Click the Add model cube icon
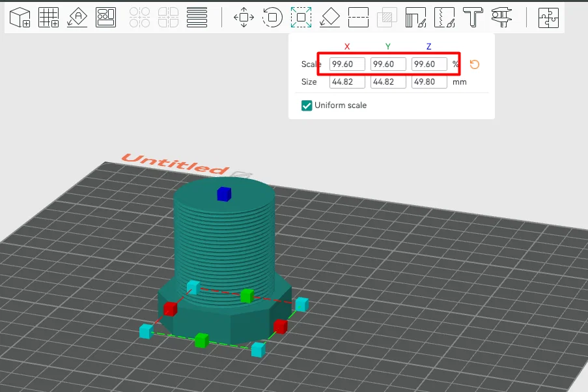Image resolution: width=588 pixels, height=392 pixels. click(20, 17)
